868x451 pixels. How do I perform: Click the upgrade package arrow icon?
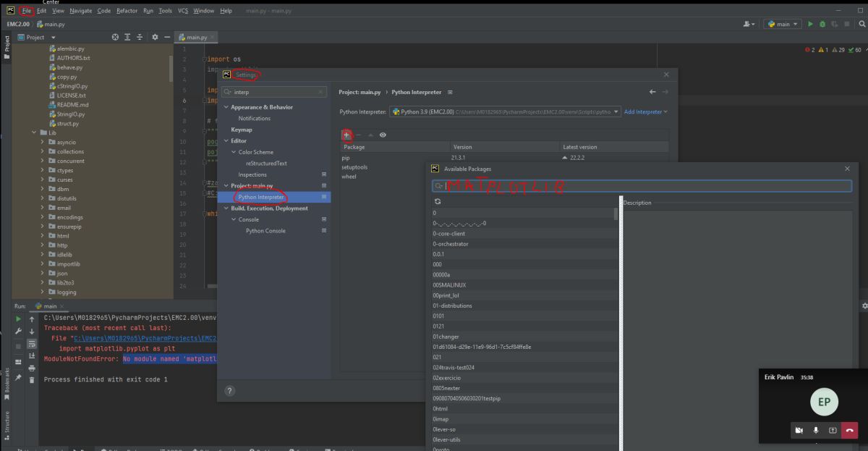pyautogui.click(x=370, y=135)
